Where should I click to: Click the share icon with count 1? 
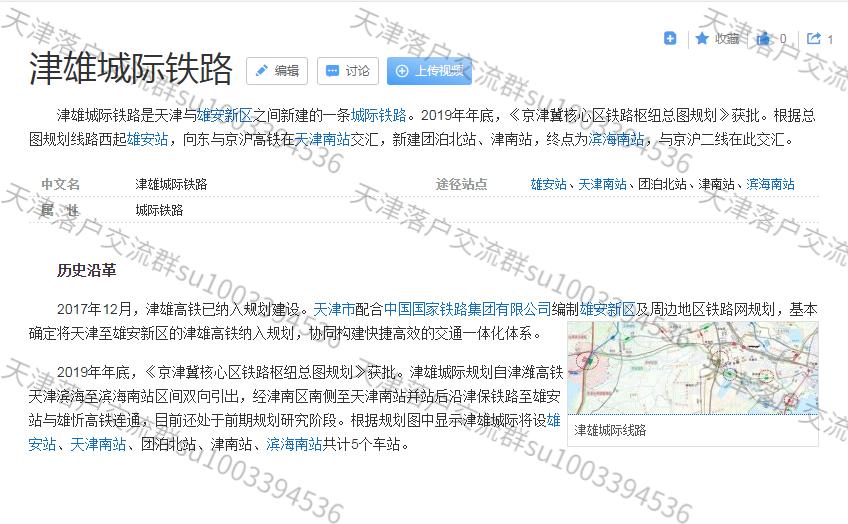pyautogui.click(x=813, y=38)
